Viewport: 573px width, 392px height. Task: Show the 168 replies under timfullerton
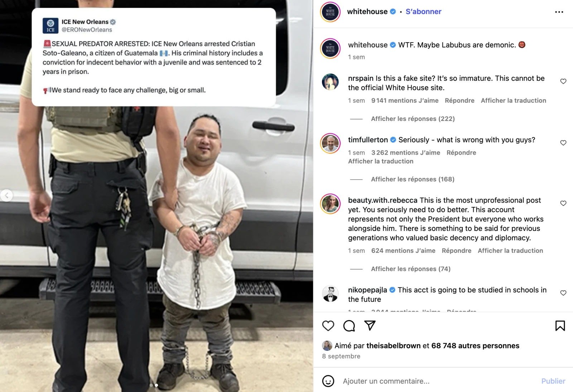413,179
